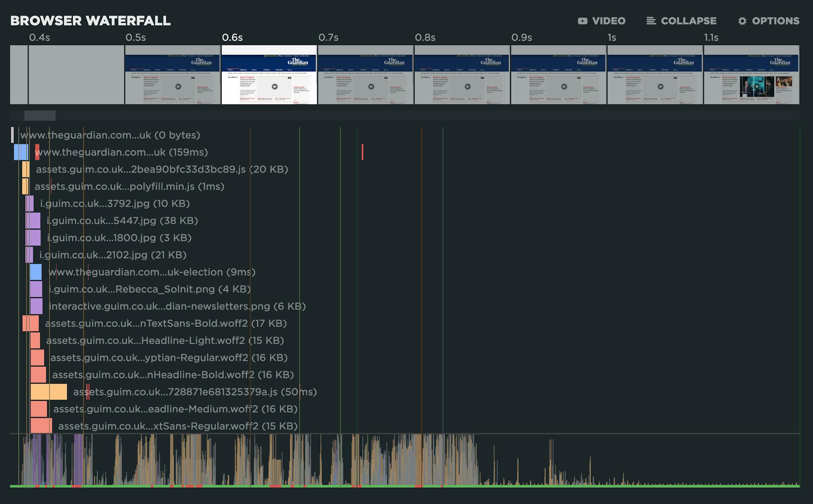Click the Headline-Light.woff2 font request
Viewport: 813px width, 504px height.
click(165, 340)
